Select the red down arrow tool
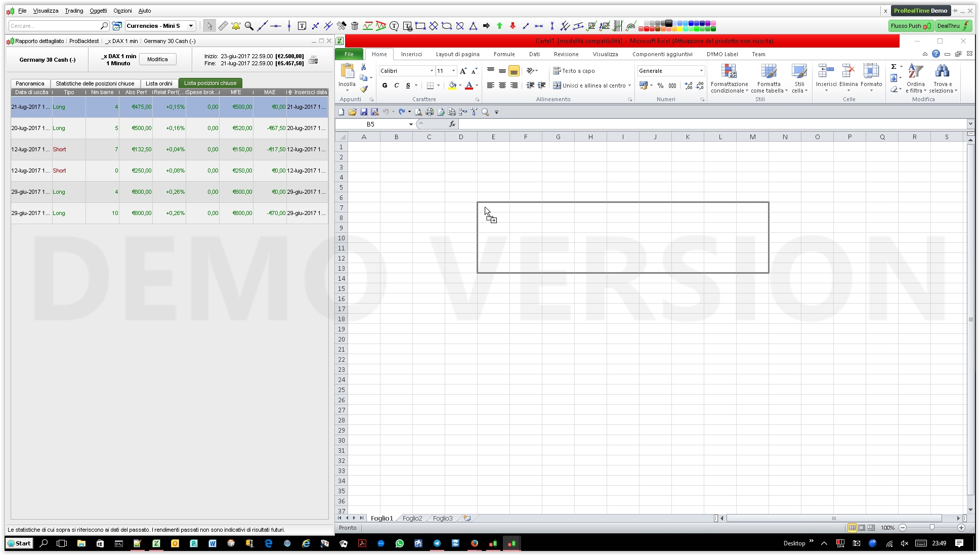 tap(513, 26)
